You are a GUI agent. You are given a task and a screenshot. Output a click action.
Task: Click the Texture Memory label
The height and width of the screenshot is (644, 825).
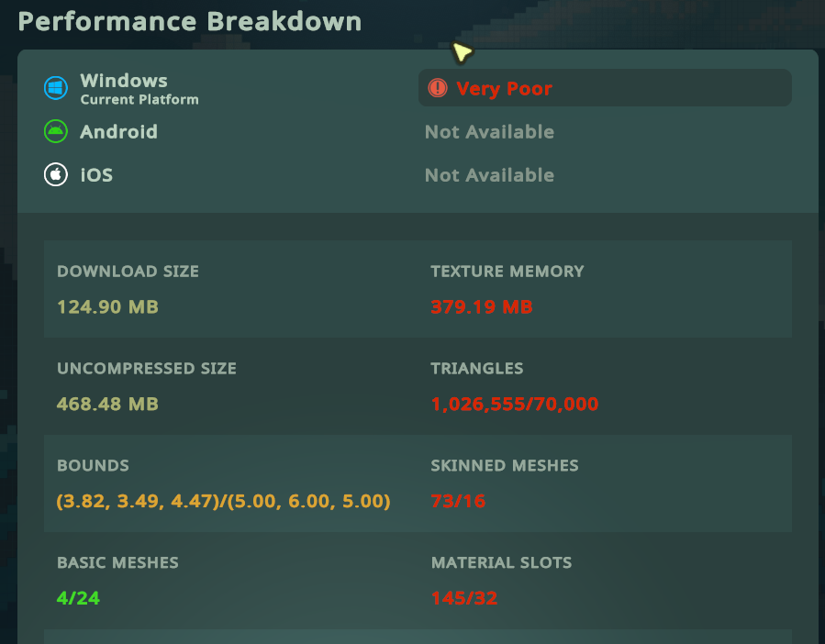pos(507,271)
